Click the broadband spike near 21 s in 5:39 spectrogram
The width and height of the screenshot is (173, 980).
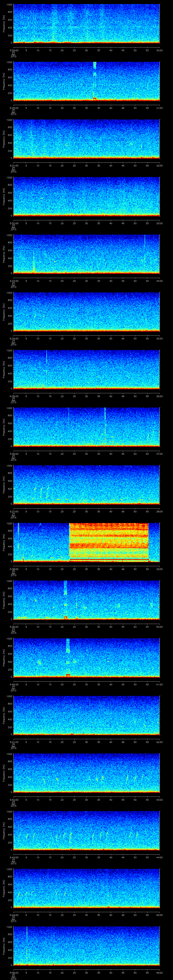pyautogui.click(x=65, y=600)
